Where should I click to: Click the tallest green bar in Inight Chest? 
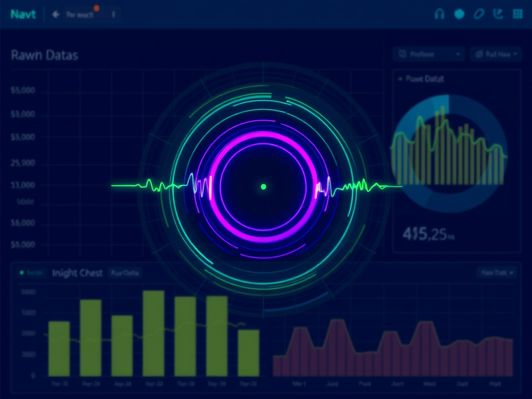[x=153, y=332]
